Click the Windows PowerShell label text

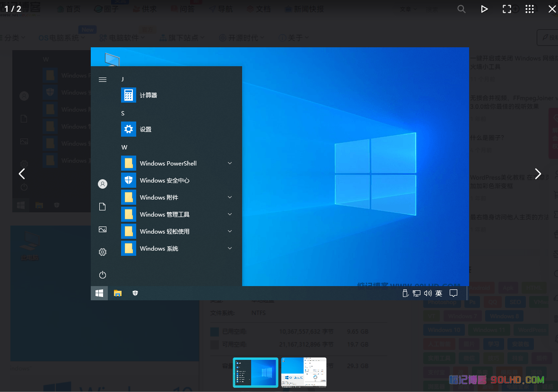[x=168, y=163]
